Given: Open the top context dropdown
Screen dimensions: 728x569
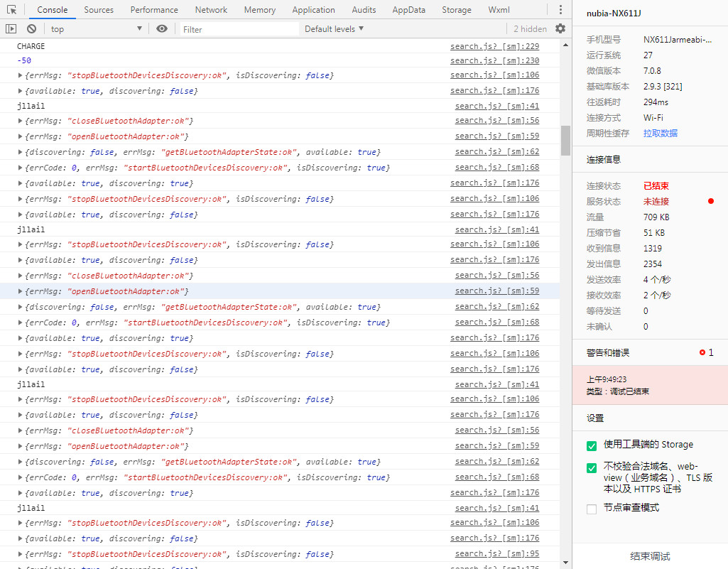Looking at the screenshot, I should 97,29.
